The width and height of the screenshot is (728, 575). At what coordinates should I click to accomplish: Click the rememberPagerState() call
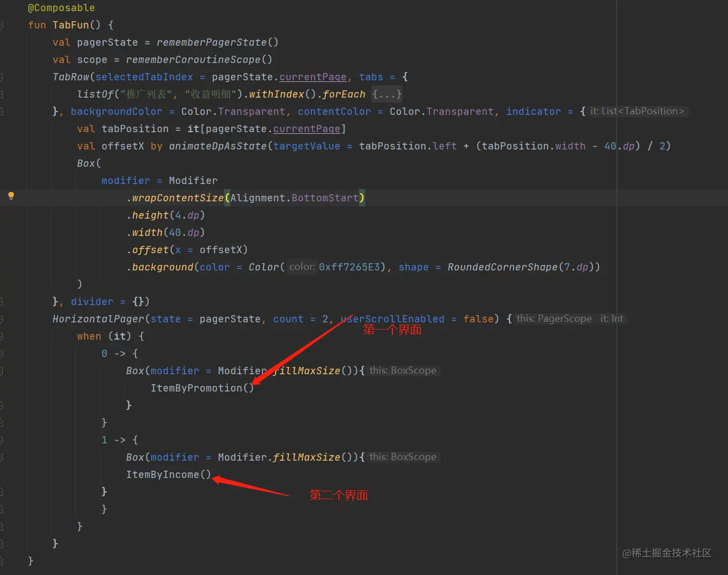point(217,42)
